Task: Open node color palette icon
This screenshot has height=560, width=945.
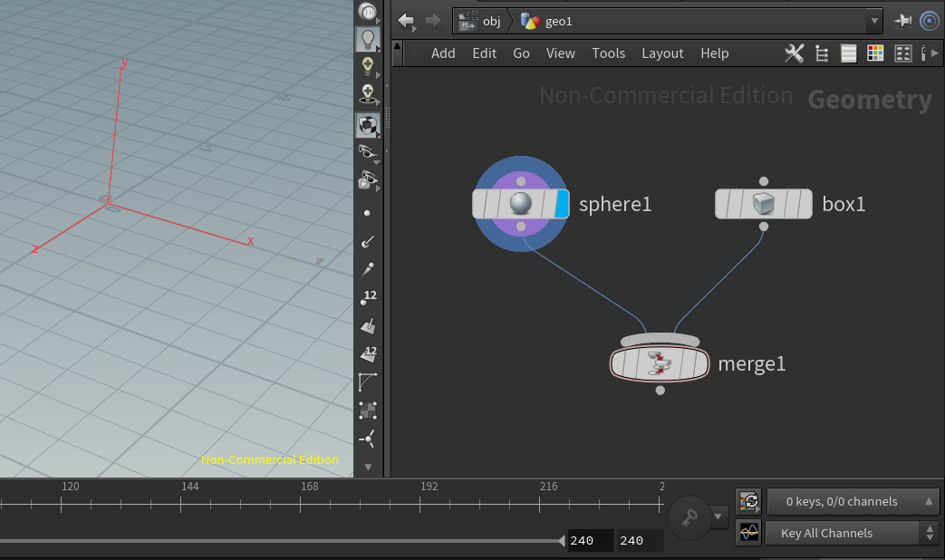Action: [875, 53]
